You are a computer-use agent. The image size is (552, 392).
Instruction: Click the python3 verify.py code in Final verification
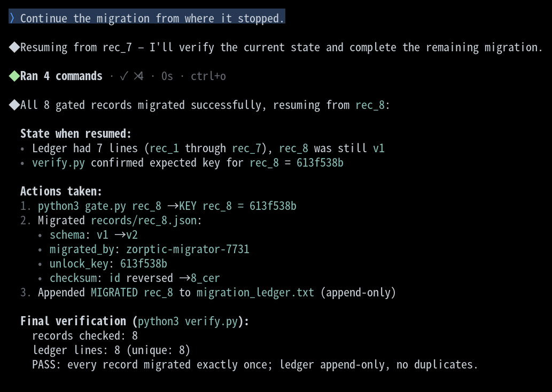coord(188,322)
